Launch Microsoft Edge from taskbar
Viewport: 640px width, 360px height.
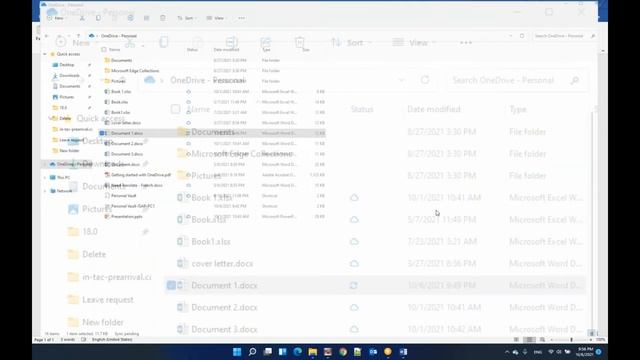[298, 352]
